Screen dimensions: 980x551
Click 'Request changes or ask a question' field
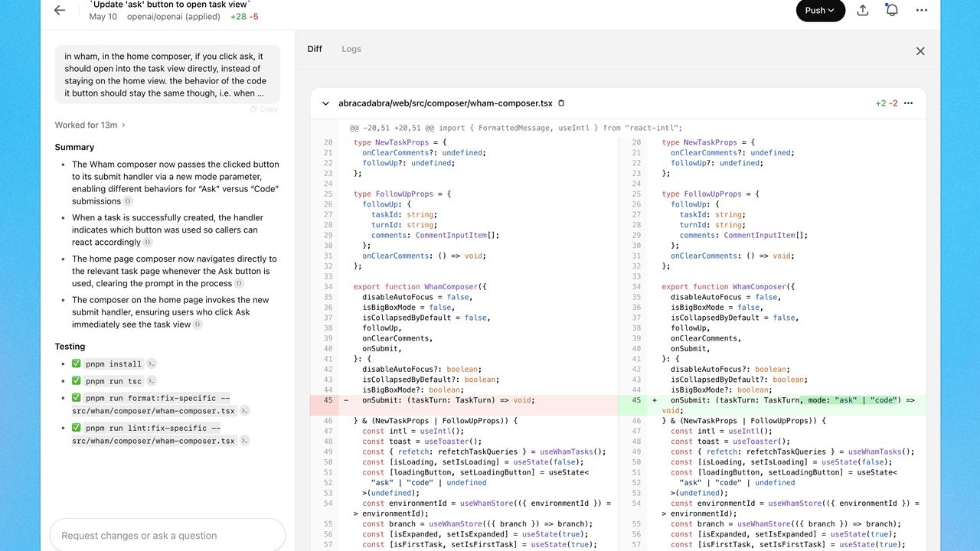167,536
